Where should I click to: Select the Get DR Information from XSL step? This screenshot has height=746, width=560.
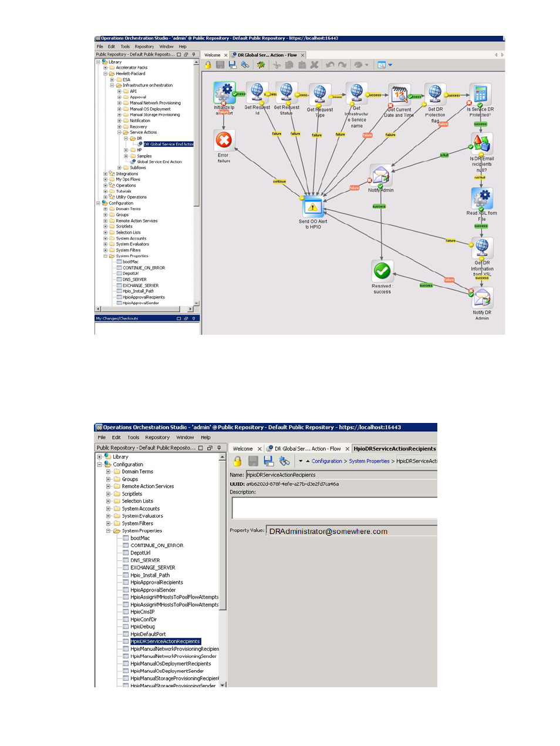[x=482, y=248]
